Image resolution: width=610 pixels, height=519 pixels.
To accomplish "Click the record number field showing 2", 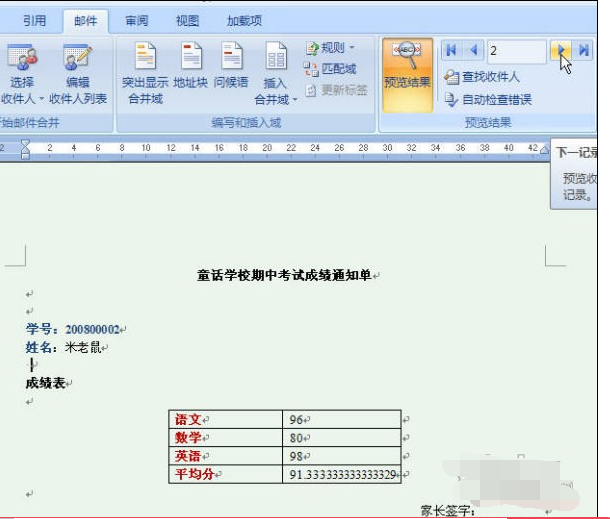I will [517, 51].
